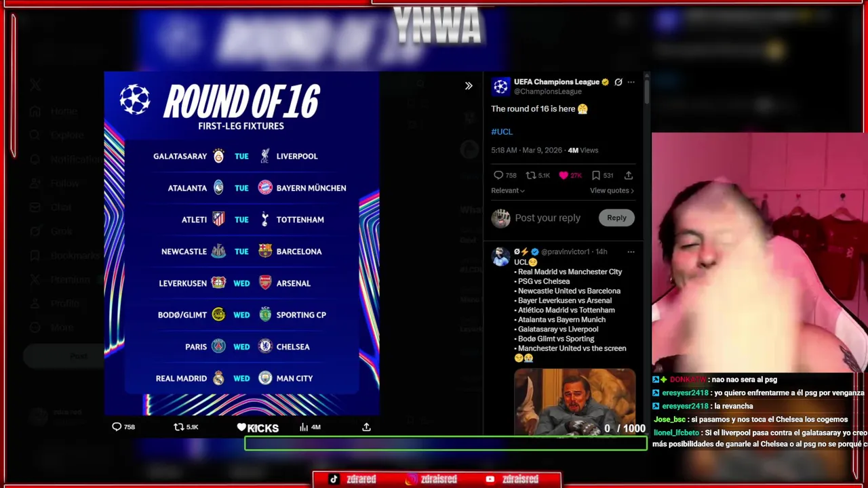Open the crying meme image in the reply
The width and height of the screenshot is (868, 488).
click(x=574, y=402)
